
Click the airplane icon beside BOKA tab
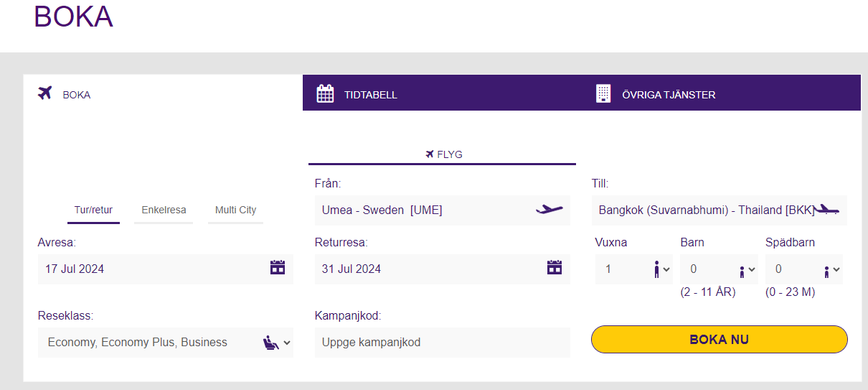click(x=45, y=93)
